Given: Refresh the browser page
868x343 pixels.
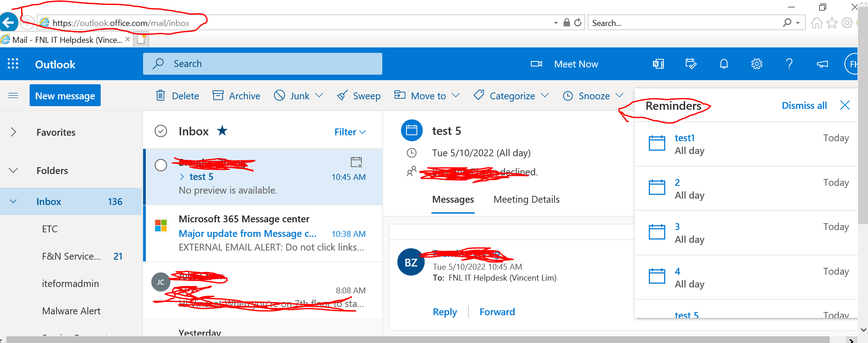Looking at the screenshot, I should [578, 22].
